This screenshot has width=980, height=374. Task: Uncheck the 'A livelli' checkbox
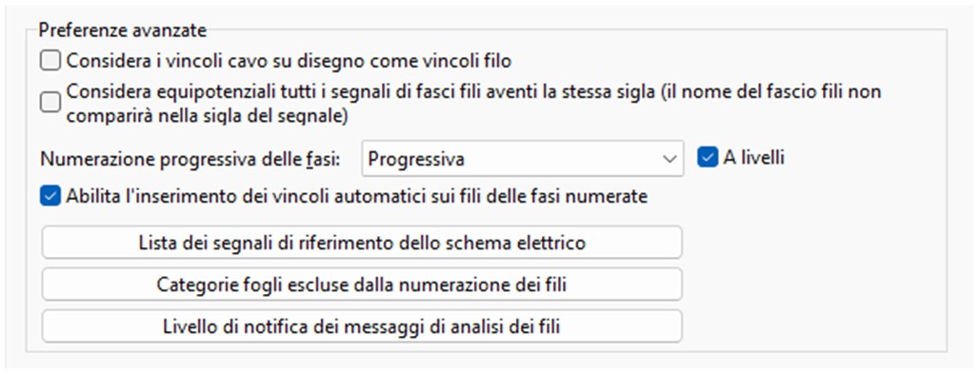(x=708, y=158)
